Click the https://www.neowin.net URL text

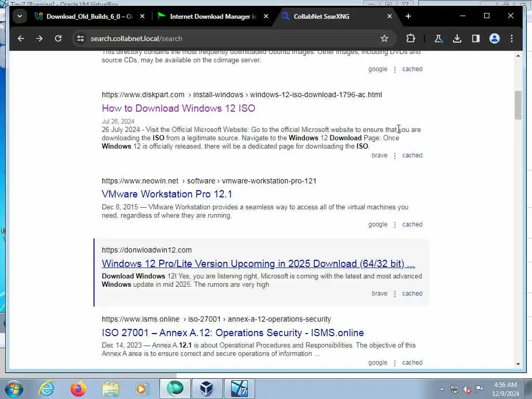click(x=140, y=181)
